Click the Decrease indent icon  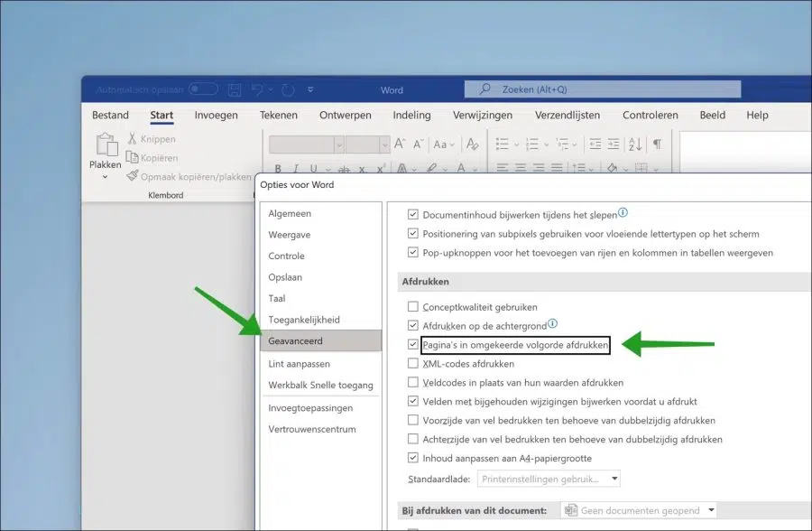(x=595, y=144)
